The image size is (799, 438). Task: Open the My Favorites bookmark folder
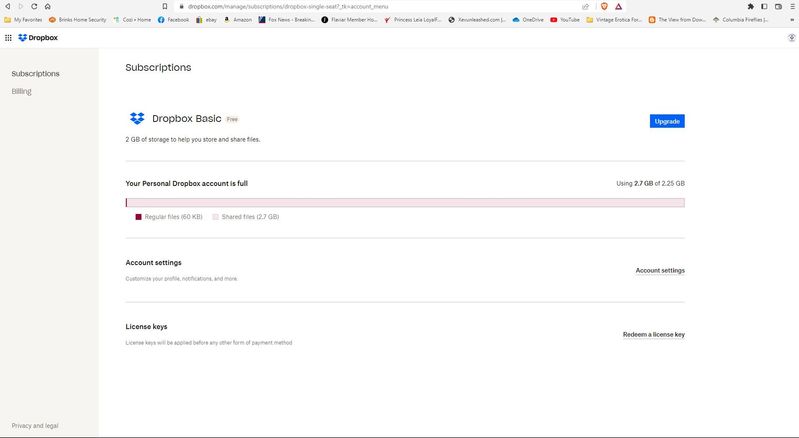tap(23, 20)
